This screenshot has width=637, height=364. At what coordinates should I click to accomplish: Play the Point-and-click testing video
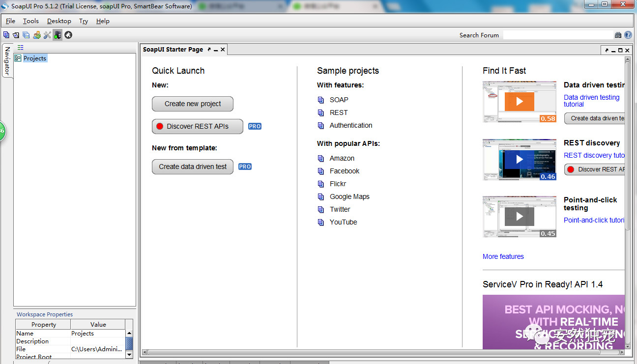520,217
